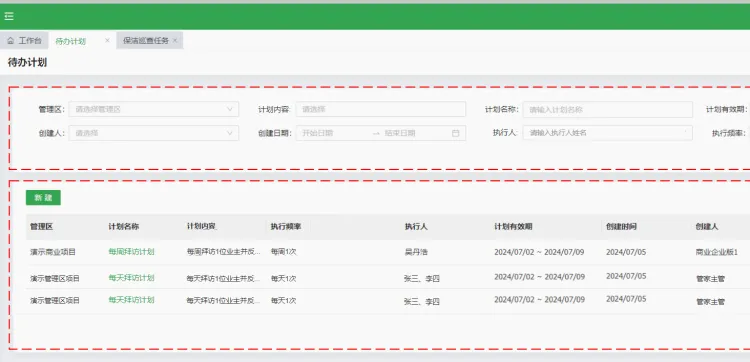750x362 pixels.
Task: Open the 管理区 dropdown
Action: 154,109
